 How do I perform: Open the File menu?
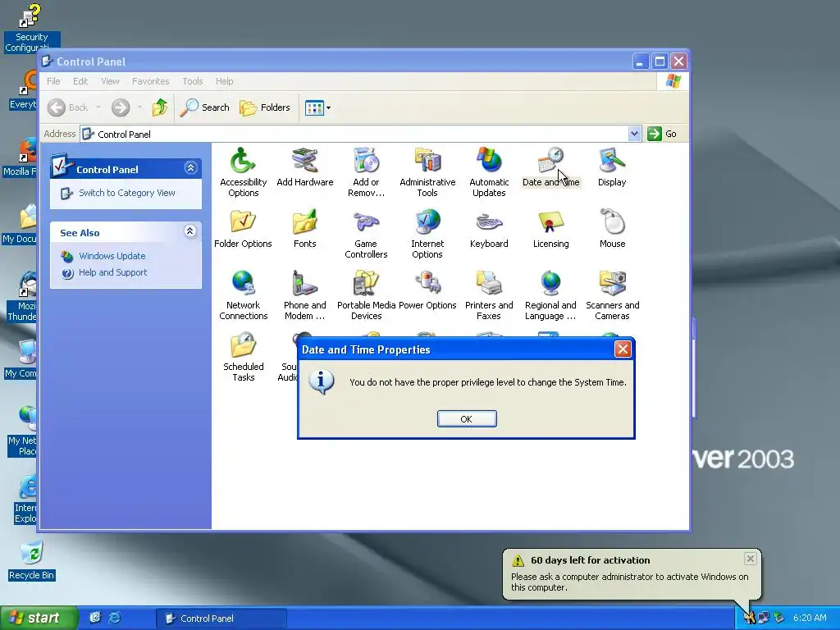tap(53, 81)
